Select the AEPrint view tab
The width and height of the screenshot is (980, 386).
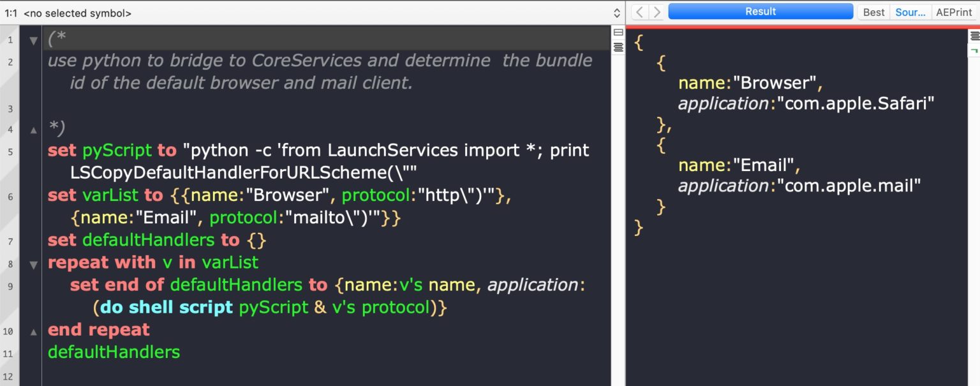[953, 12]
